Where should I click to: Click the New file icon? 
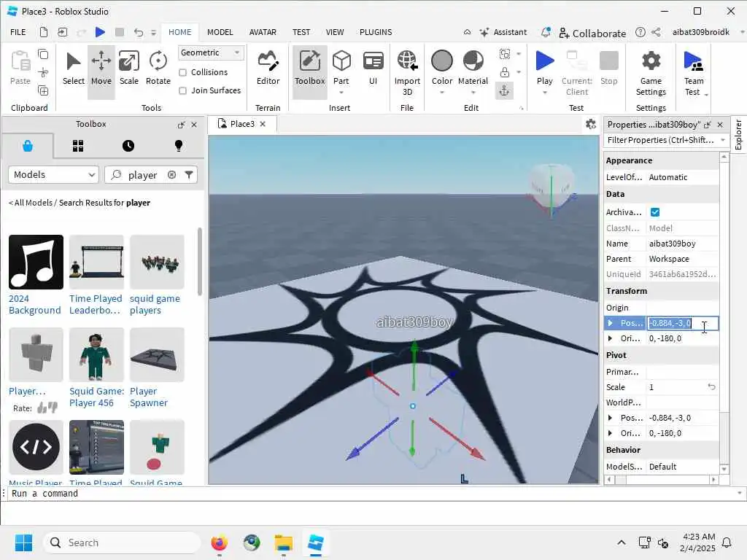coord(43,32)
